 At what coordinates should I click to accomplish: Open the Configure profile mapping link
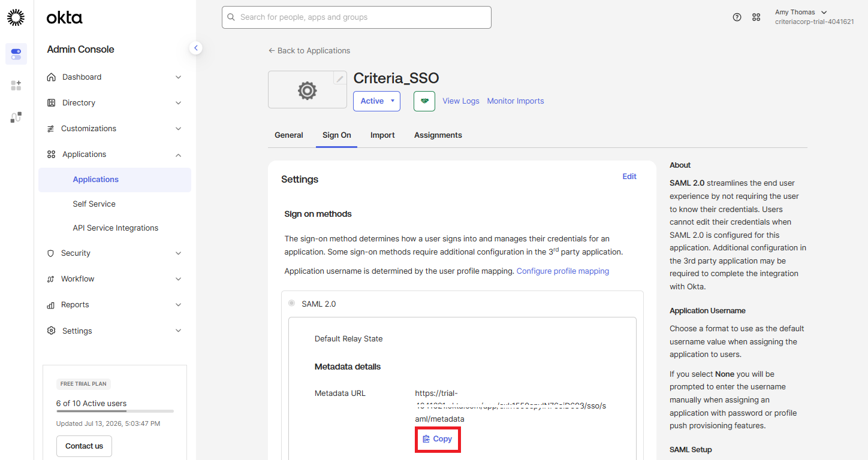[x=563, y=271]
